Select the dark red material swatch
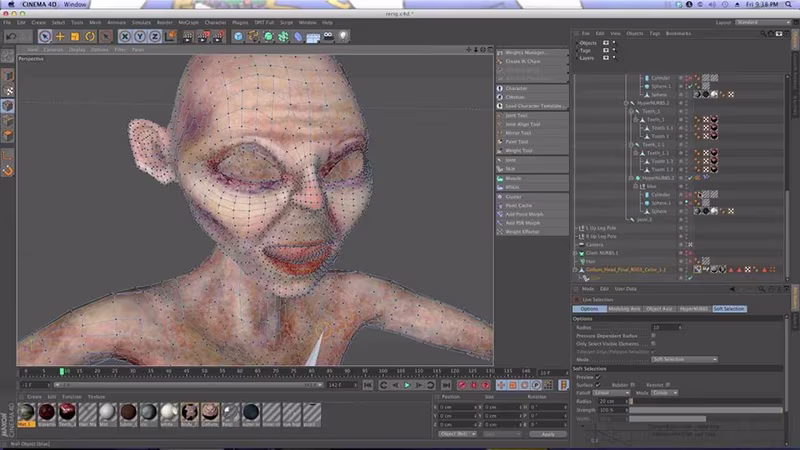Viewport: 800px width, 450px height. point(46,411)
